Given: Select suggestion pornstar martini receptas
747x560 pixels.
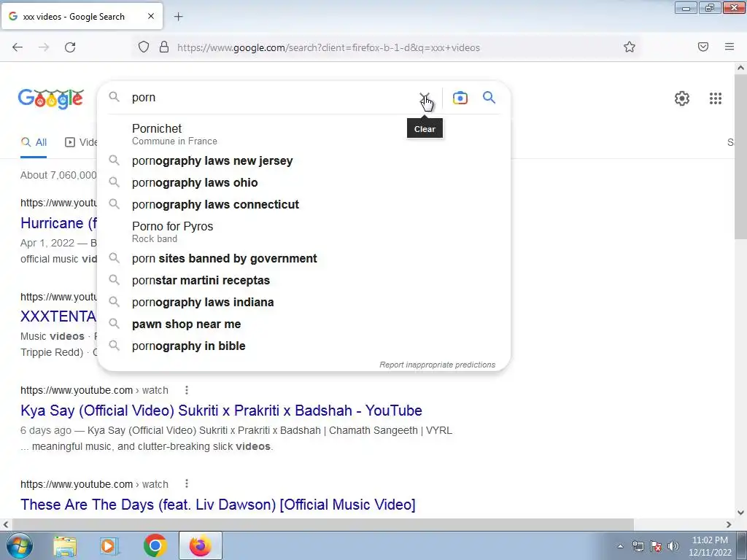Looking at the screenshot, I should pyautogui.click(x=303, y=281).
